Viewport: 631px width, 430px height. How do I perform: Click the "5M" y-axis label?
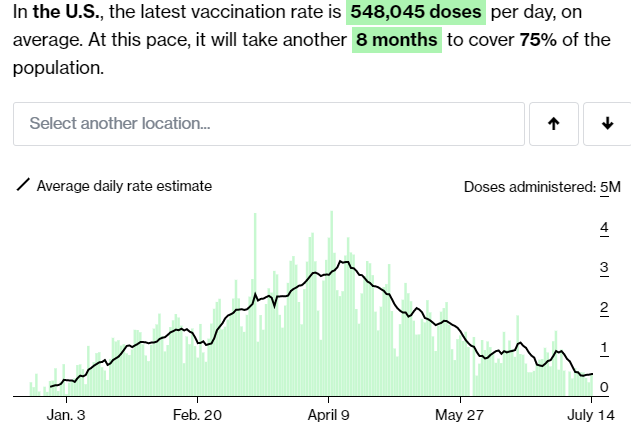[x=610, y=187]
